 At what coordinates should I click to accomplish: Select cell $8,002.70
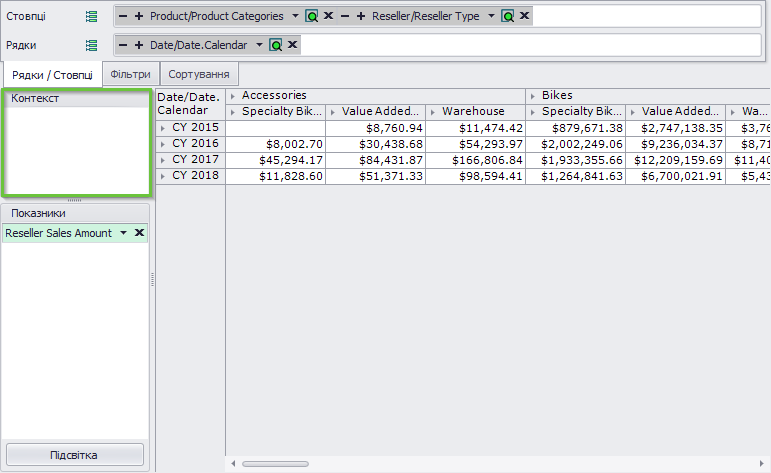coord(276,145)
